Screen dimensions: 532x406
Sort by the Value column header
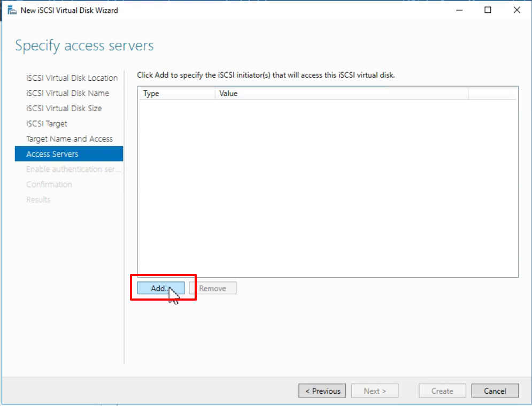342,94
